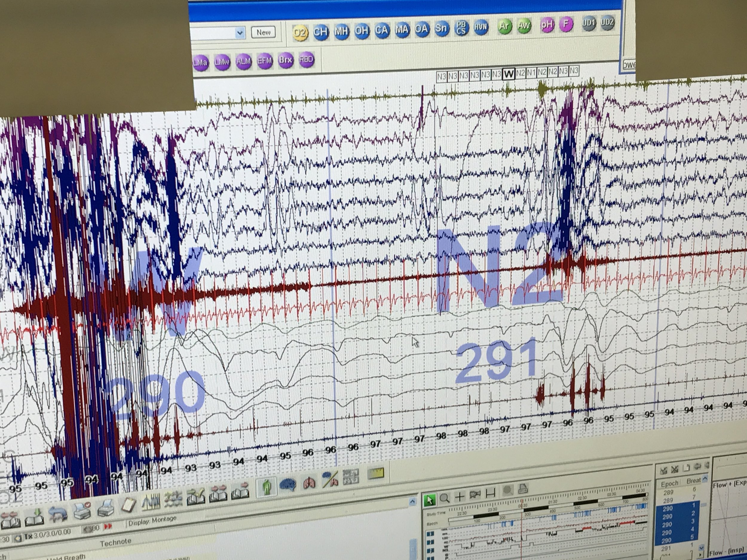
Task: Select the green body position icon
Action: [267, 487]
